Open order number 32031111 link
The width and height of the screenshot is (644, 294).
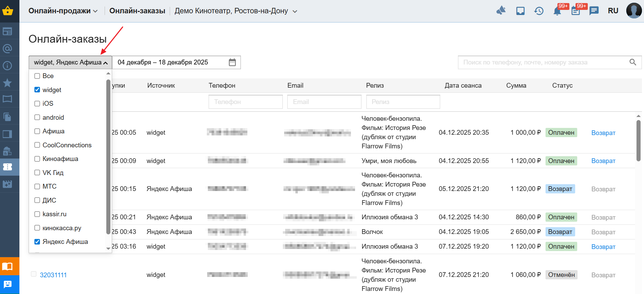pyautogui.click(x=53, y=275)
